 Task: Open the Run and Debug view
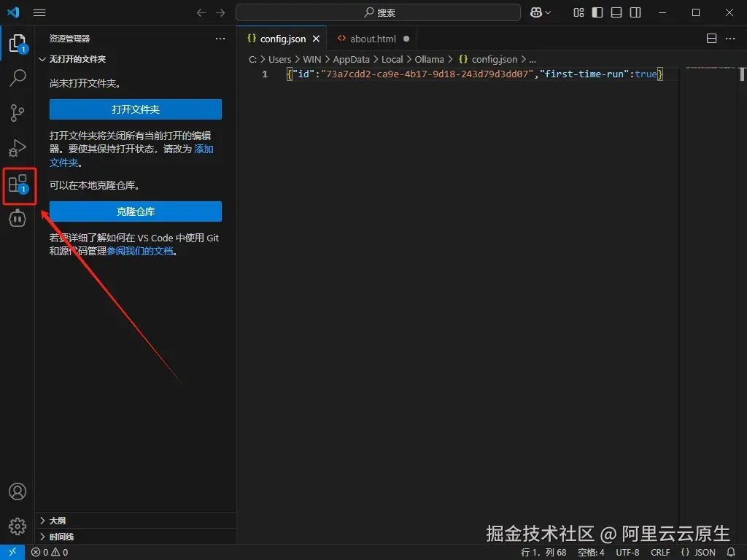click(x=18, y=148)
